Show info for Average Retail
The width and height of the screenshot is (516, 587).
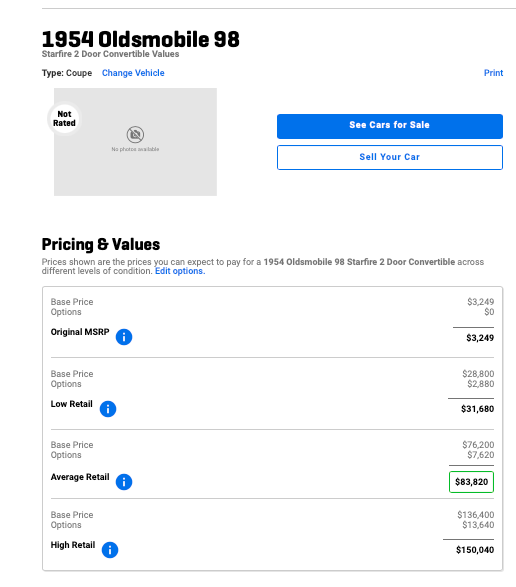(x=124, y=482)
